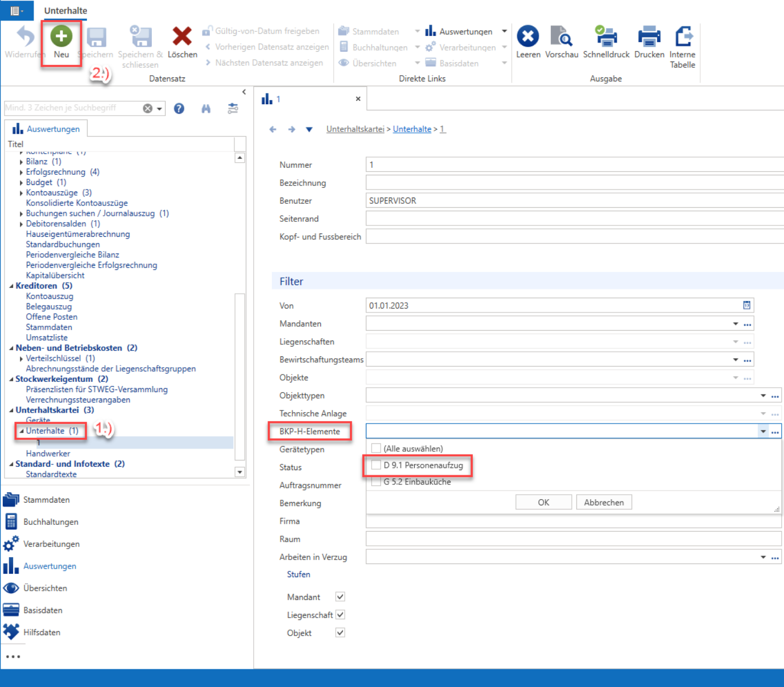This screenshot has width=784, height=687.
Task: Click the binoculars search icon
Action: 206,108
